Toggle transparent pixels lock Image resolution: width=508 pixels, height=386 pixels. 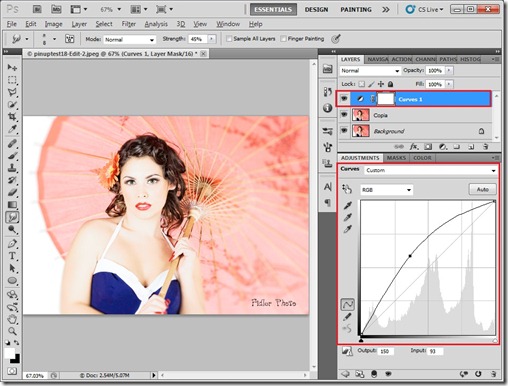point(362,84)
